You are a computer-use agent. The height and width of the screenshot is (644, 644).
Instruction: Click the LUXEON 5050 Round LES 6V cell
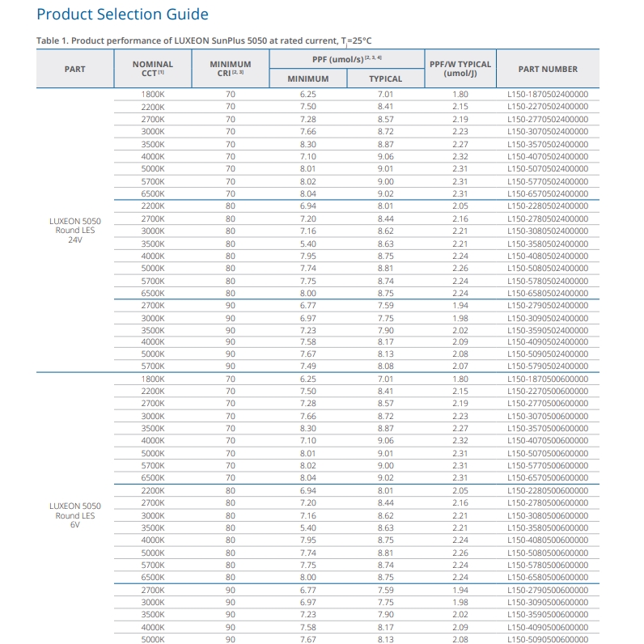[75, 515]
